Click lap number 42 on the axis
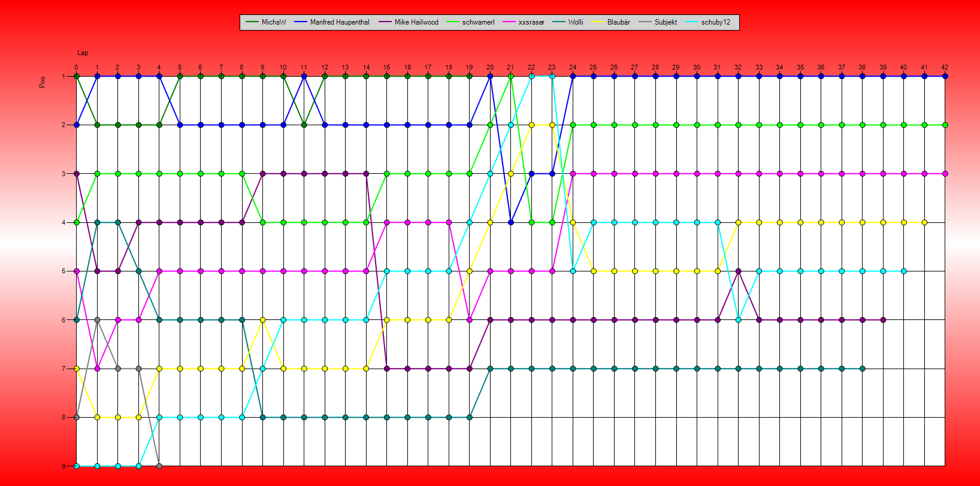980x486 pixels. [x=945, y=67]
